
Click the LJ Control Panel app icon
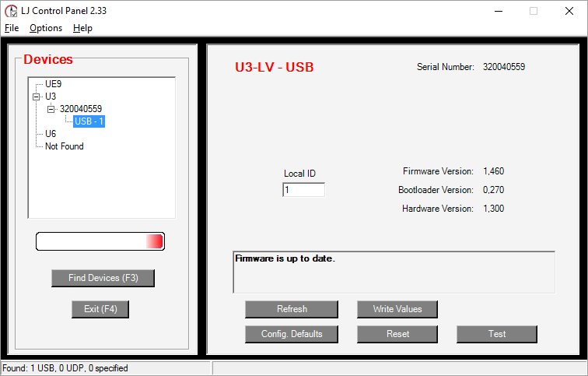point(11,11)
